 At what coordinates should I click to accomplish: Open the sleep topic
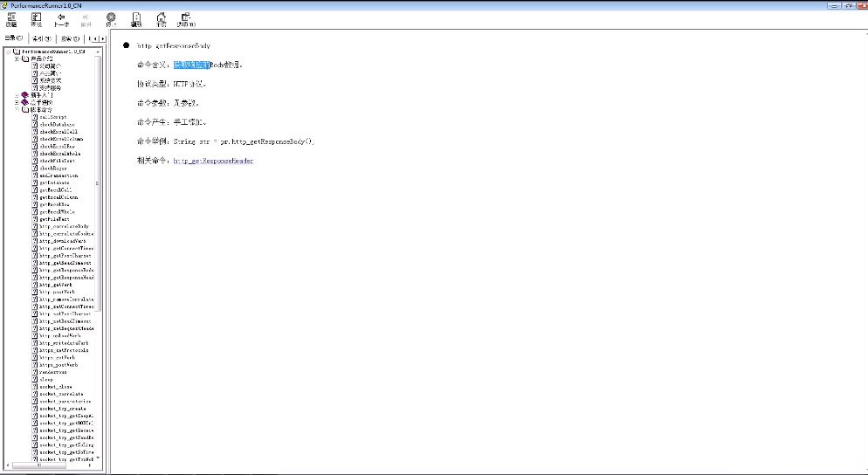click(46, 379)
